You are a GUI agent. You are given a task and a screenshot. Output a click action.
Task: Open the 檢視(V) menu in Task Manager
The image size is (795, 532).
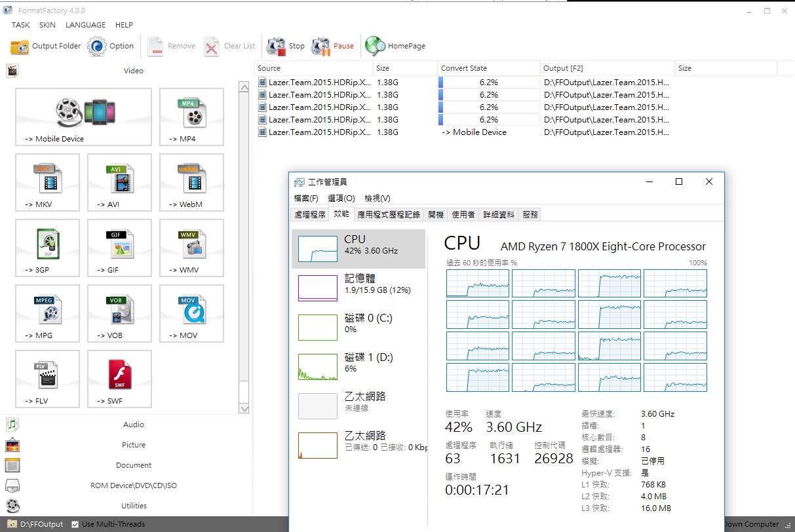(x=377, y=199)
